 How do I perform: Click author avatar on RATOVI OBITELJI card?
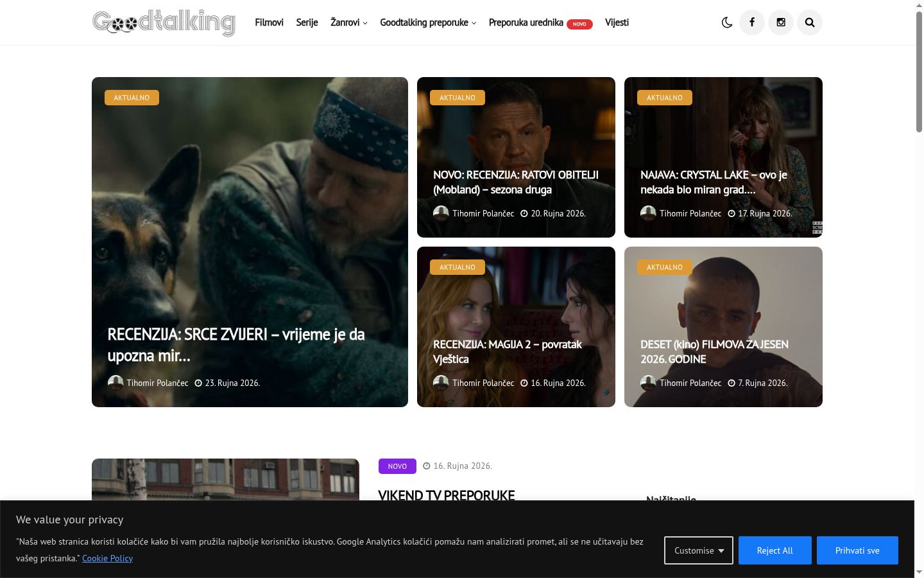(x=441, y=213)
